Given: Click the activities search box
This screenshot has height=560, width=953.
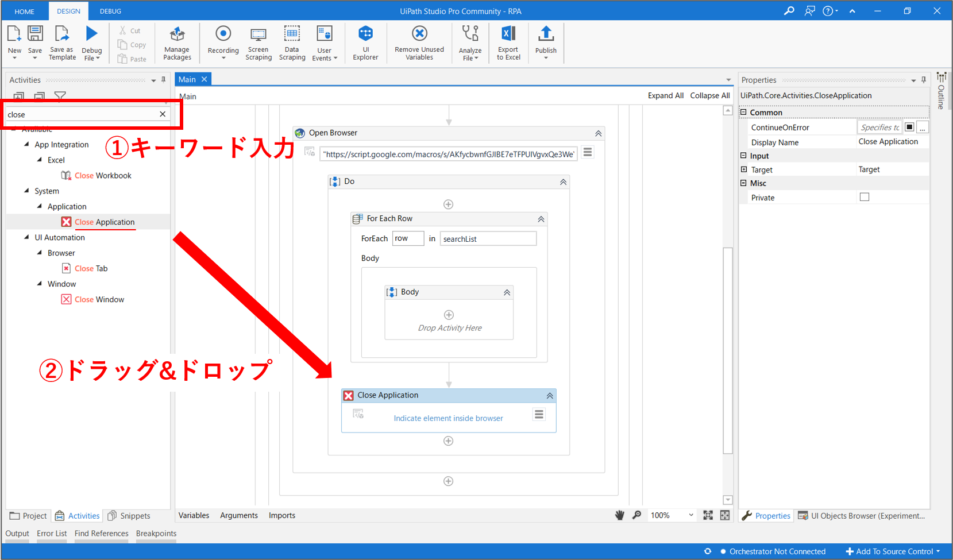Looking at the screenshot, I should coord(80,114).
